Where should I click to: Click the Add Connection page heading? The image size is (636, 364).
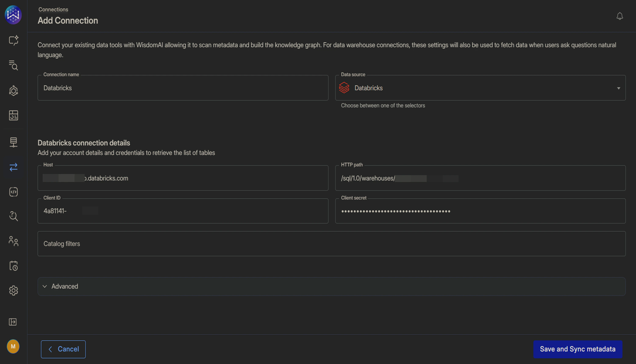coord(68,21)
